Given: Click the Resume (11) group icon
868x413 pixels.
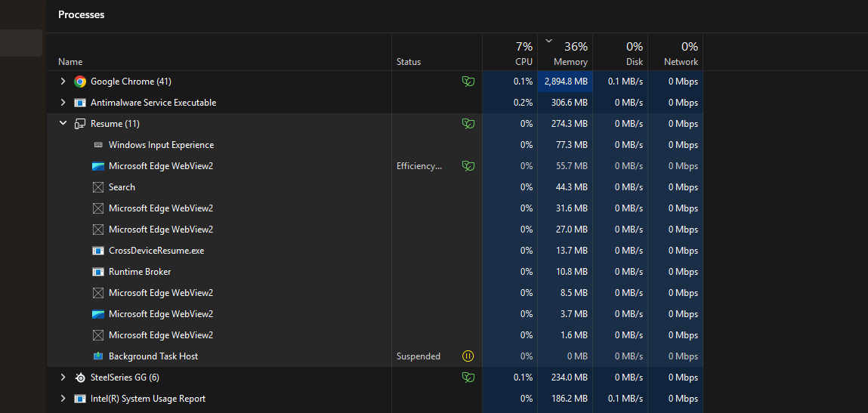Looking at the screenshot, I should 80,124.
